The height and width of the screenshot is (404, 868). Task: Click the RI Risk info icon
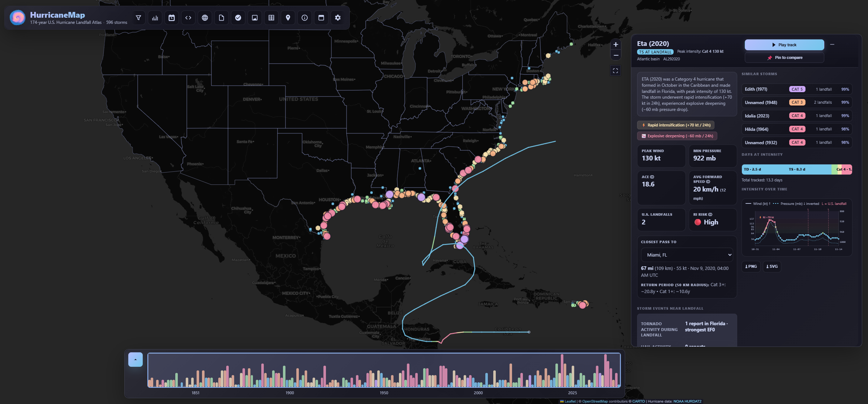point(710,215)
